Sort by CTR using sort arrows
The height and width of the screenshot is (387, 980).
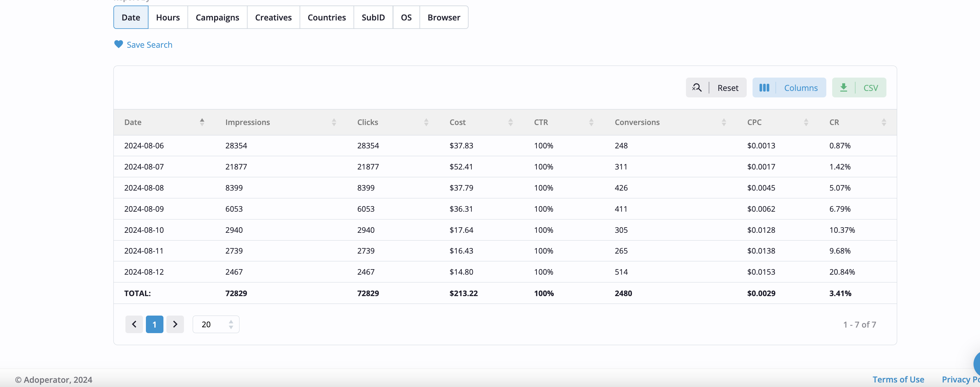pyautogui.click(x=591, y=122)
